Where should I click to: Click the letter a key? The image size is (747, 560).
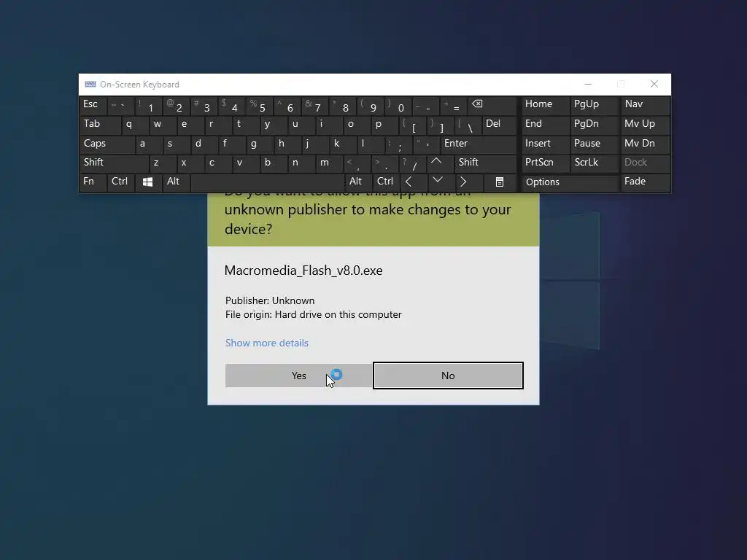[149, 144]
